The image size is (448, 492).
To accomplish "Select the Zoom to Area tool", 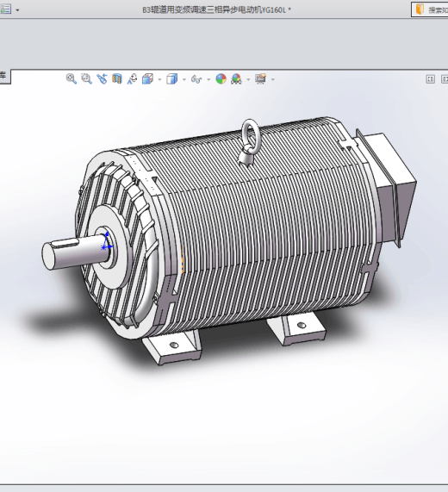I will pyautogui.click(x=86, y=78).
